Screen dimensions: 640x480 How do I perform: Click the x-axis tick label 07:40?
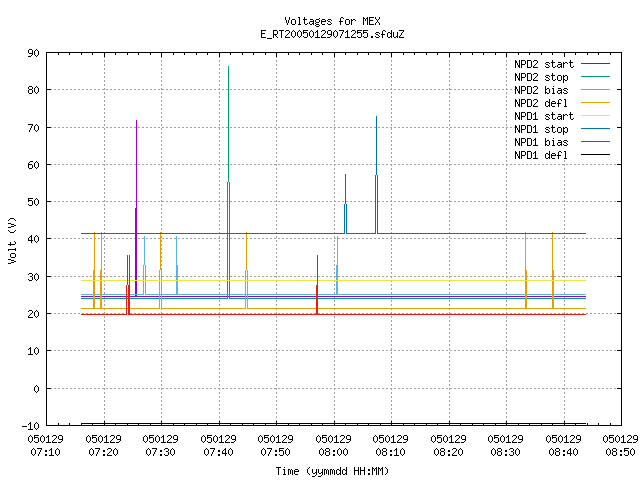(x=218, y=452)
